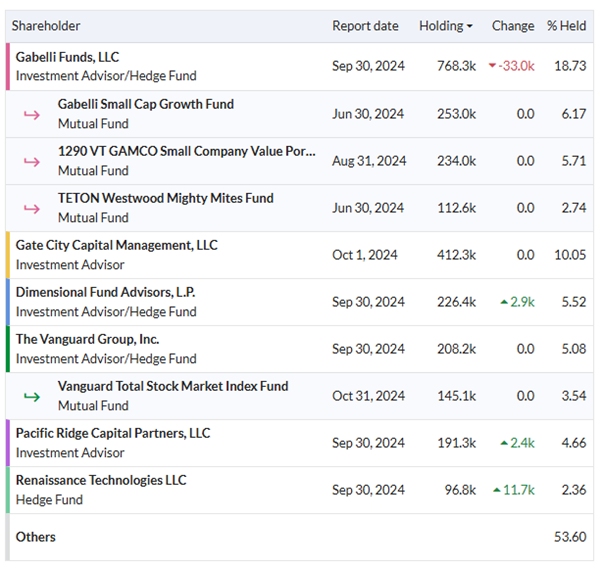602x566 pixels.
Task: Click holding value 191.3k
Action: [x=456, y=443]
